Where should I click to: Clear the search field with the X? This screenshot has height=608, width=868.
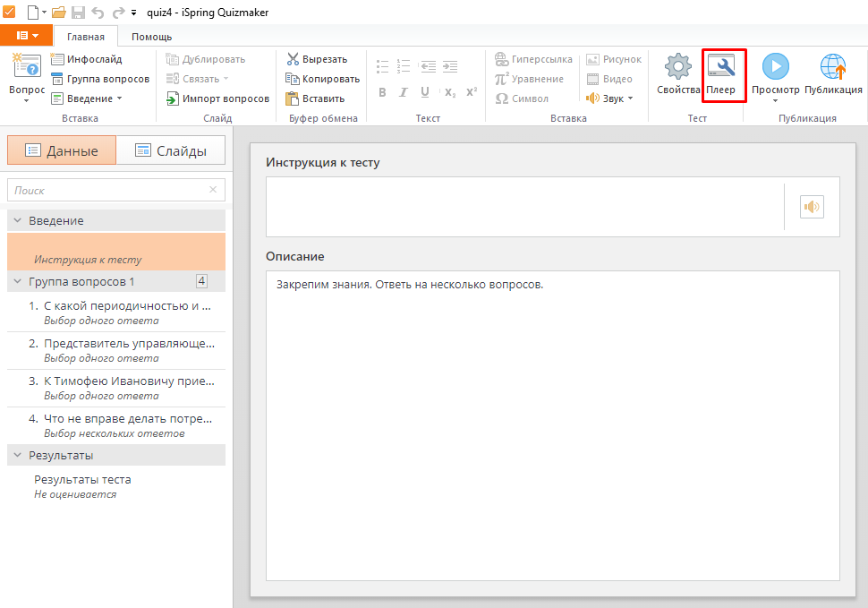[213, 189]
